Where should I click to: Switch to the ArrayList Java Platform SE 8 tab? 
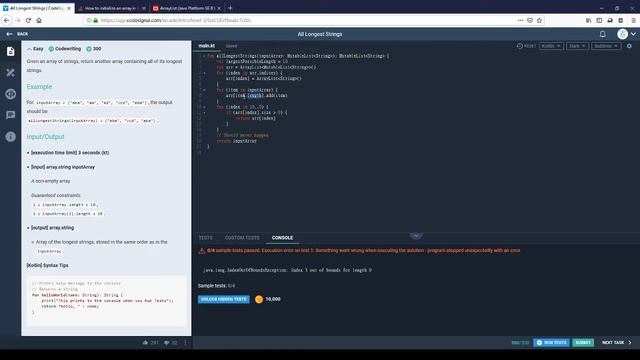point(187,8)
